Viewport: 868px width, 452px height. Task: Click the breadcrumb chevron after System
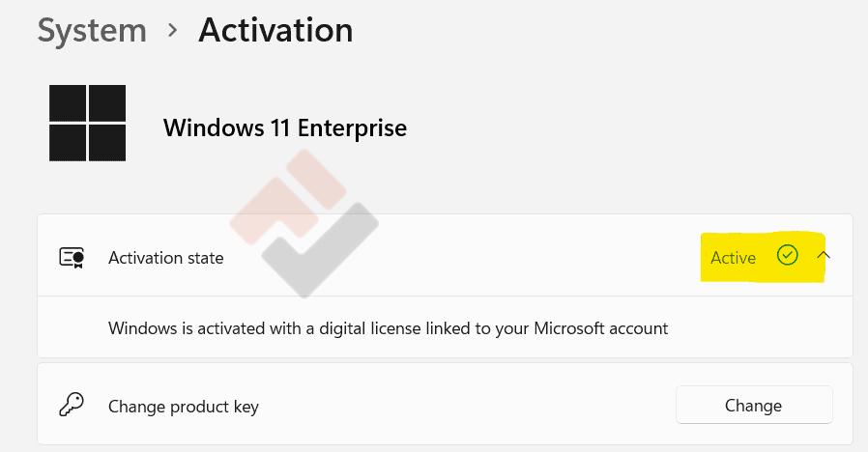click(x=173, y=30)
